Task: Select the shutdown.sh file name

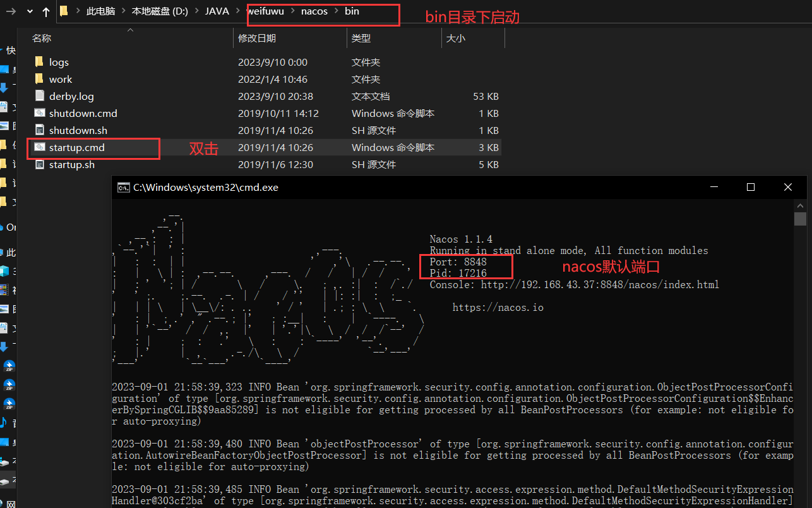Action: point(78,130)
